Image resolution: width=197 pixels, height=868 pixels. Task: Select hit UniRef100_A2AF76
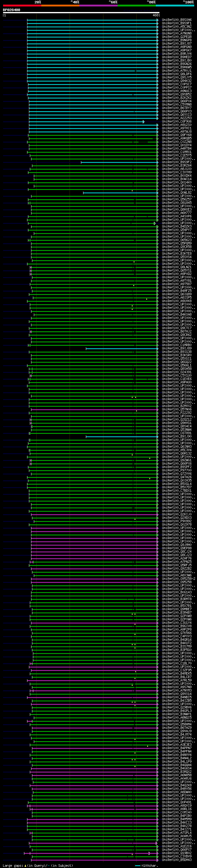coord(177,558)
